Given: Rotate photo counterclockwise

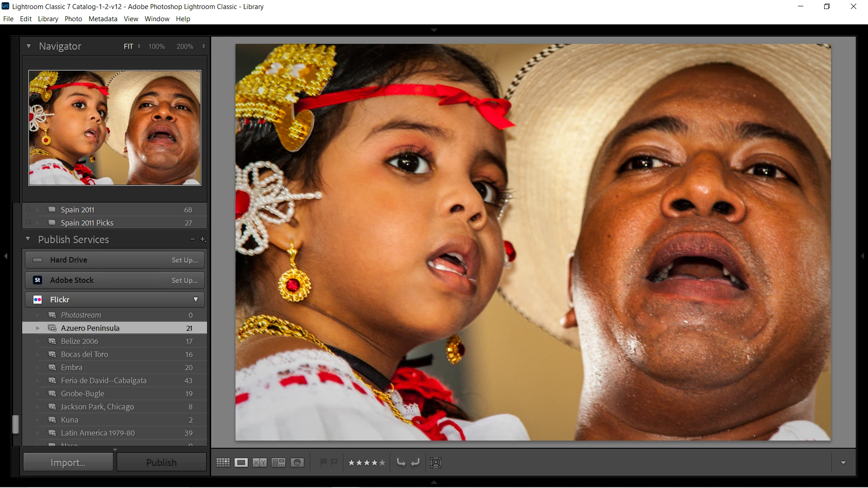Looking at the screenshot, I should pyautogui.click(x=401, y=462).
